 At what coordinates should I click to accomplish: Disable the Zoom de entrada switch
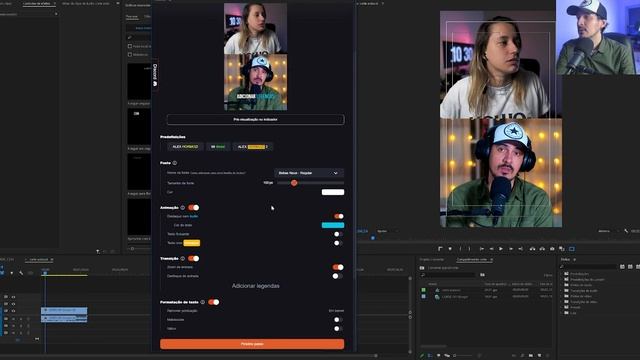338,267
